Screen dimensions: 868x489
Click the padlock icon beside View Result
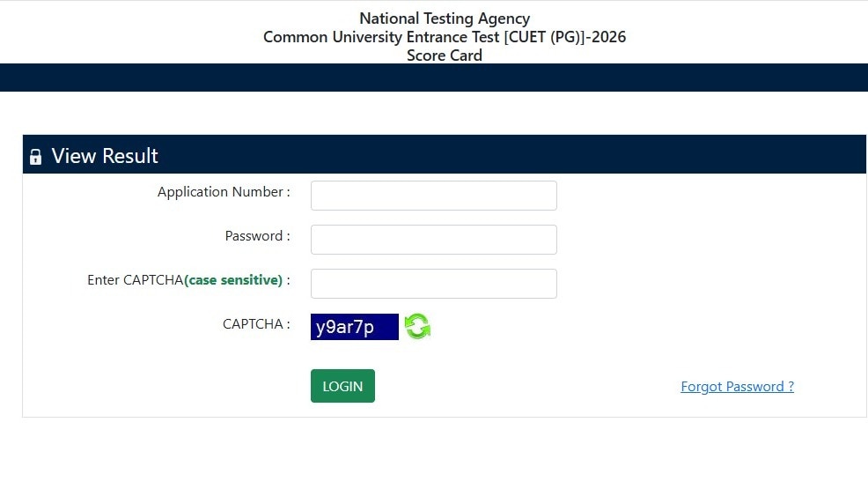click(35, 157)
